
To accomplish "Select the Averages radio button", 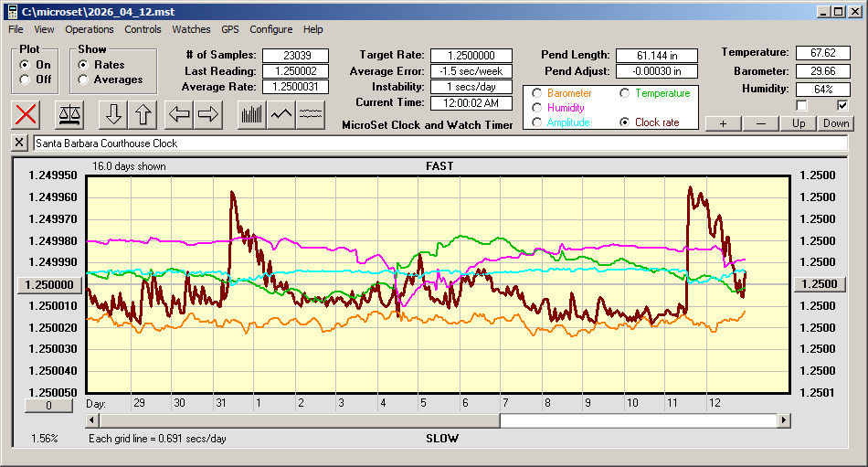I will pyautogui.click(x=83, y=80).
